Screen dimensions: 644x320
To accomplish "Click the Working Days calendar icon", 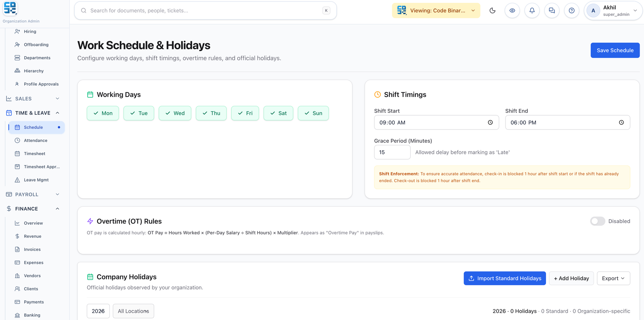I will (90, 94).
